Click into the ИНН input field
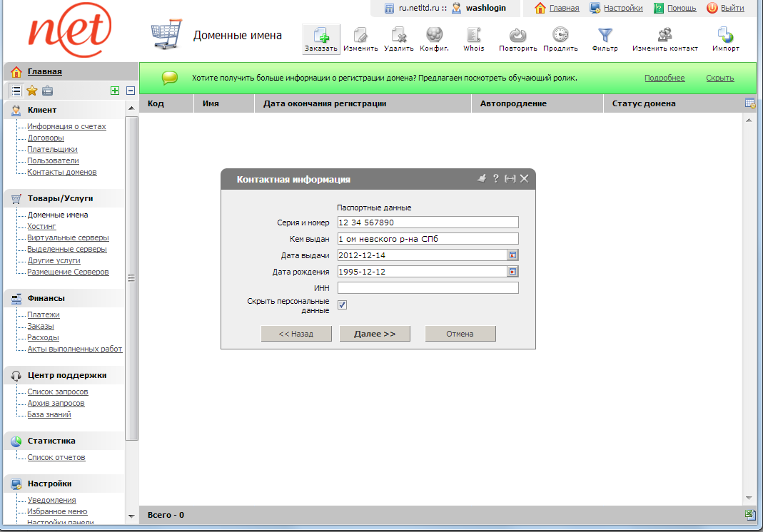Screen dimensions: 763x532 [x=428, y=288]
